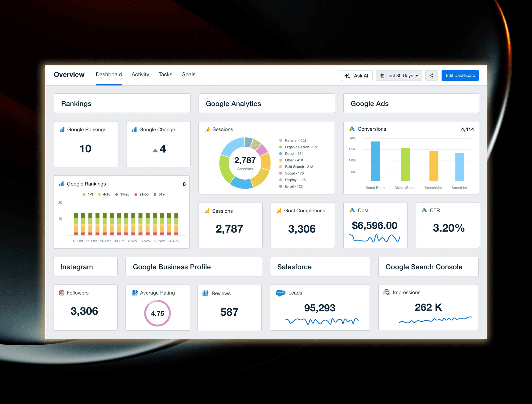Viewport: 532px width, 404px height.
Task: Click the Social - 178 legend entry
Action: (291, 173)
